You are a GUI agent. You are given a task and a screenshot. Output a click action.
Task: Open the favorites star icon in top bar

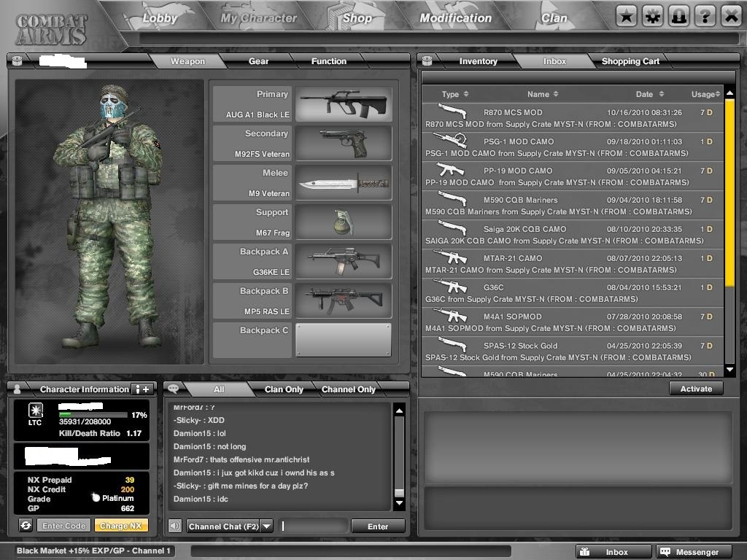626,17
